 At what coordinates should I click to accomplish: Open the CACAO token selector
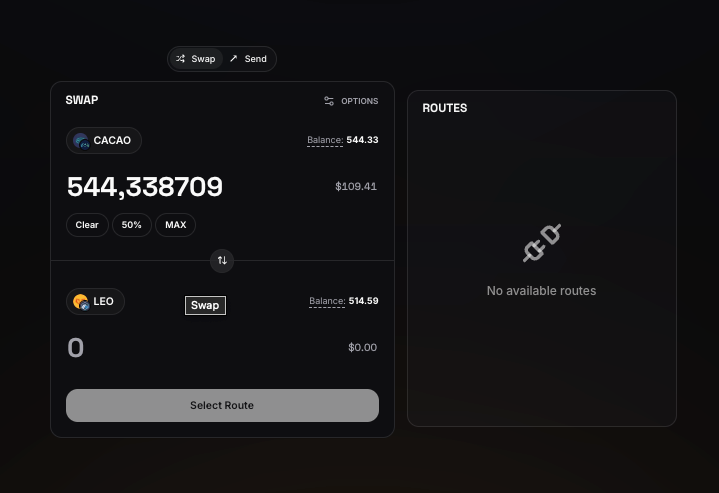(104, 140)
